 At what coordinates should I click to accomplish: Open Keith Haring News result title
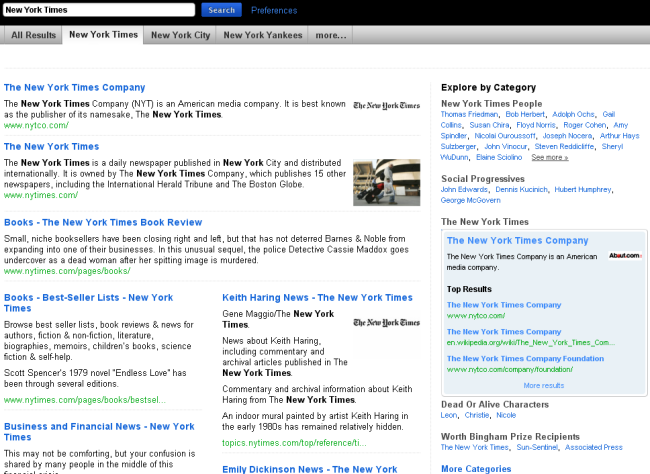pos(317,297)
